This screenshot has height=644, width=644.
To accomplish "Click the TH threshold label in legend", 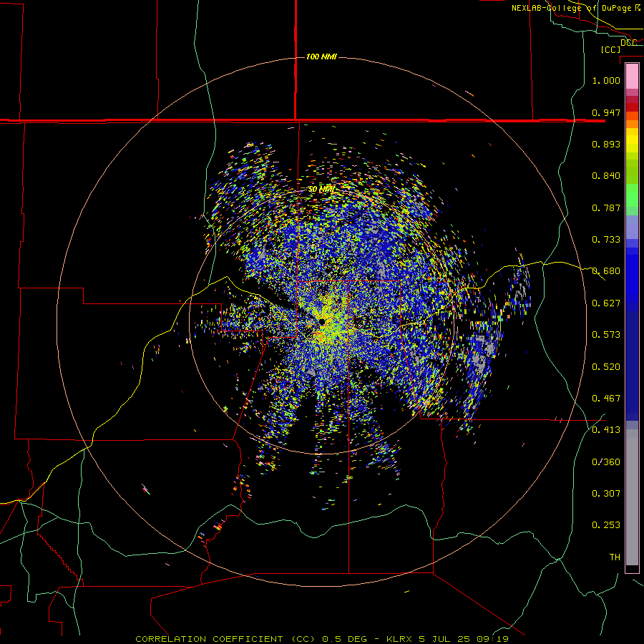I will [x=615, y=557].
